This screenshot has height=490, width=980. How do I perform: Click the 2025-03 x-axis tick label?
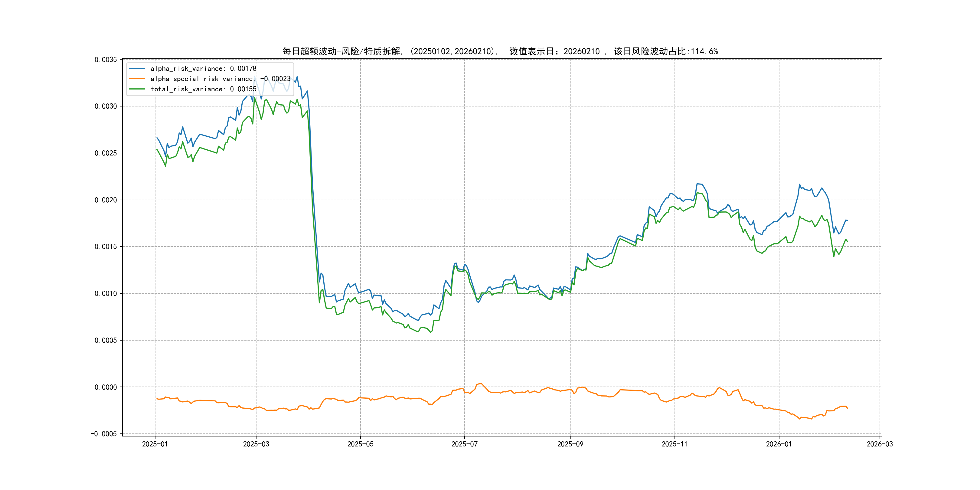pos(256,444)
